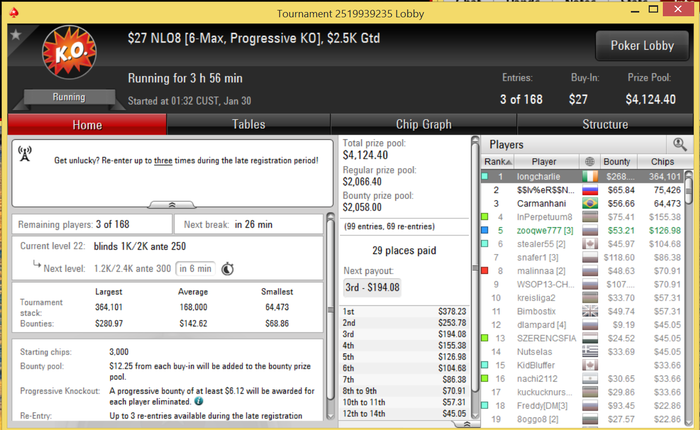The width and height of the screenshot is (700, 430).
Task: Click the Brazil flag beside Carmanhani
Action: [x=590, y=203]
